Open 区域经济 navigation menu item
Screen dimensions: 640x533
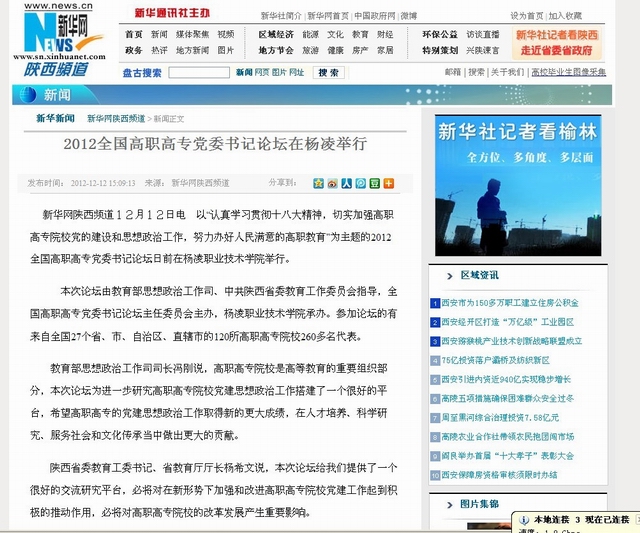point(275,34)
